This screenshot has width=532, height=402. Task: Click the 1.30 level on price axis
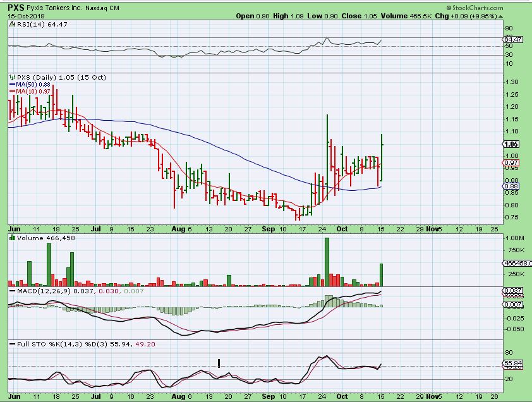[511, 82]
